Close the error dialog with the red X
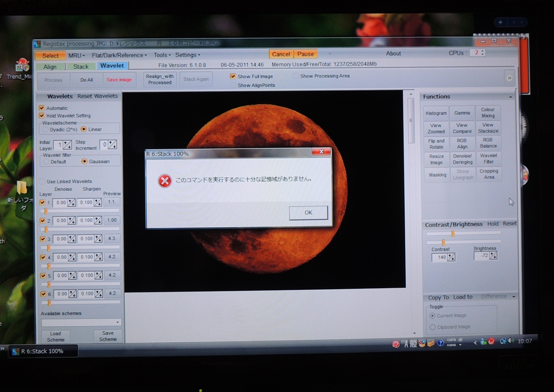Screen dimensions: 554x392 [321, 152]
